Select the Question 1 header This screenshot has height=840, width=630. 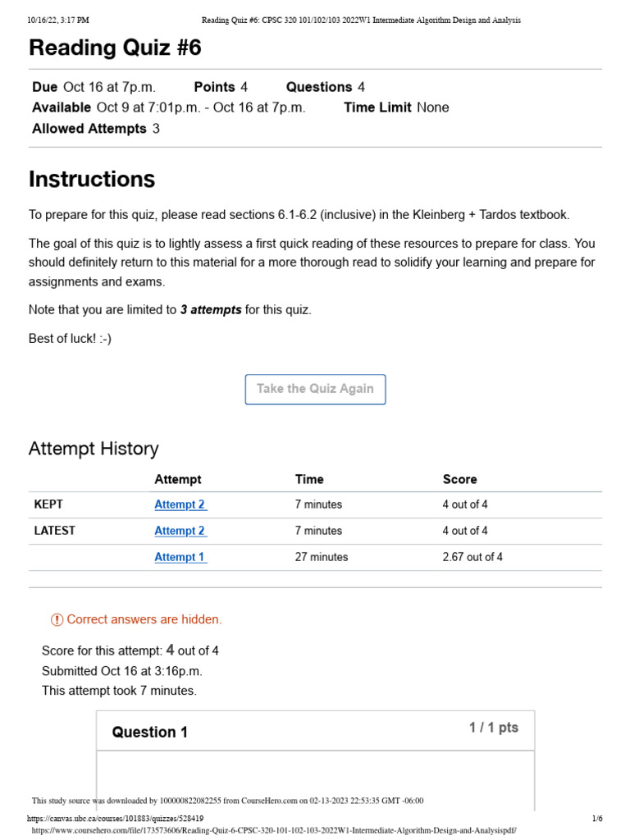click(x=150, y=733)
